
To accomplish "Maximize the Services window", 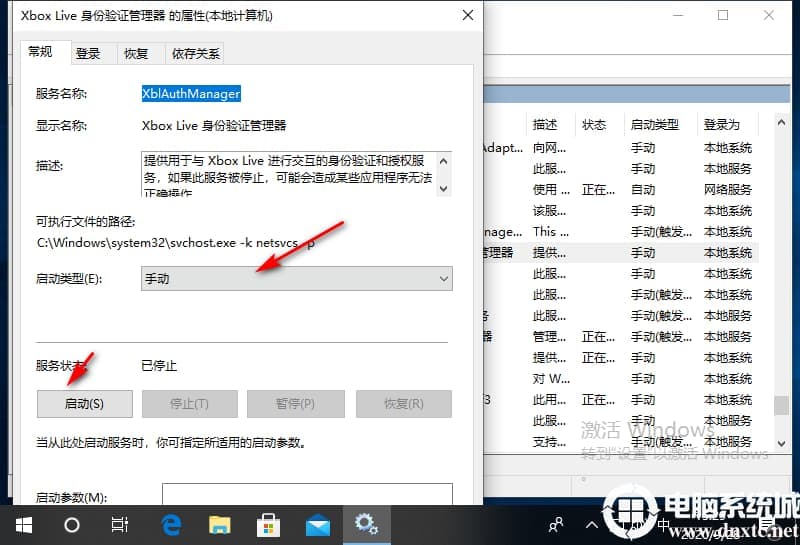I will pyautogui.click(x=723, y=15).
